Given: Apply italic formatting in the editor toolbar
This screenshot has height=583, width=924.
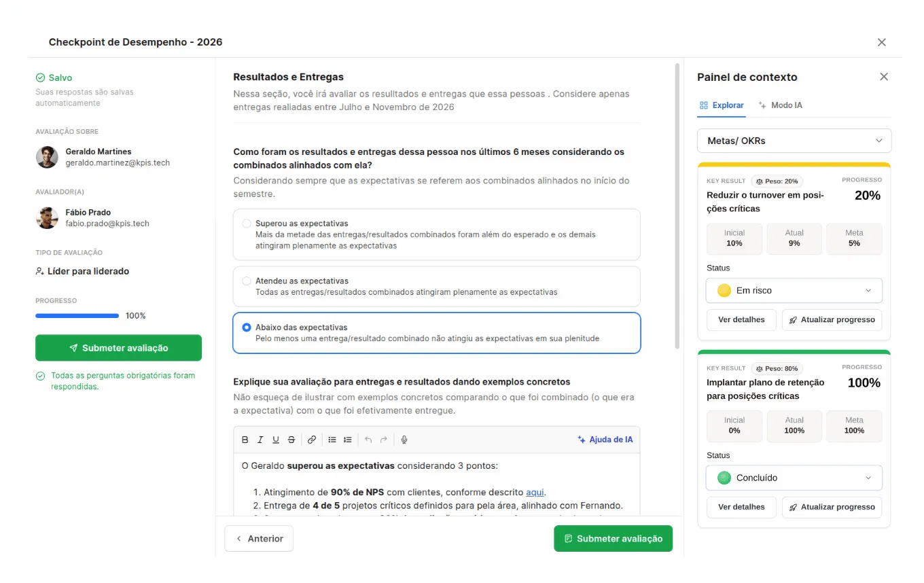Looking at the screenshot, I should [260, 440].
